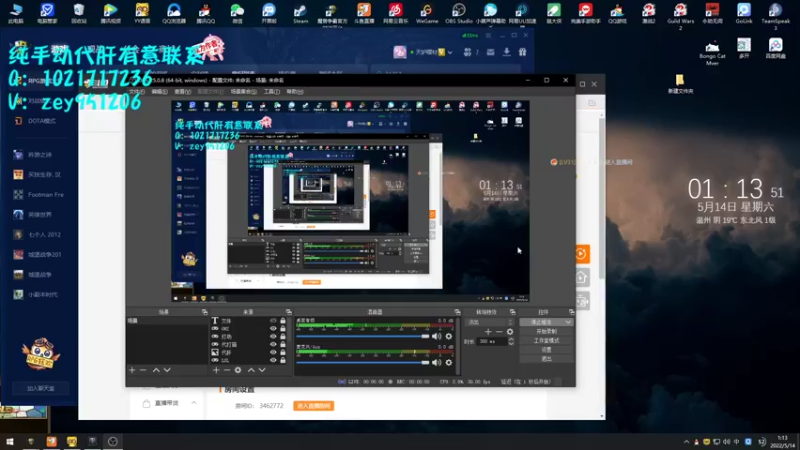This screenshot has width=800, height=450.
Task: Toggle visibility of the third source row
Action: (x=273, y=337)
